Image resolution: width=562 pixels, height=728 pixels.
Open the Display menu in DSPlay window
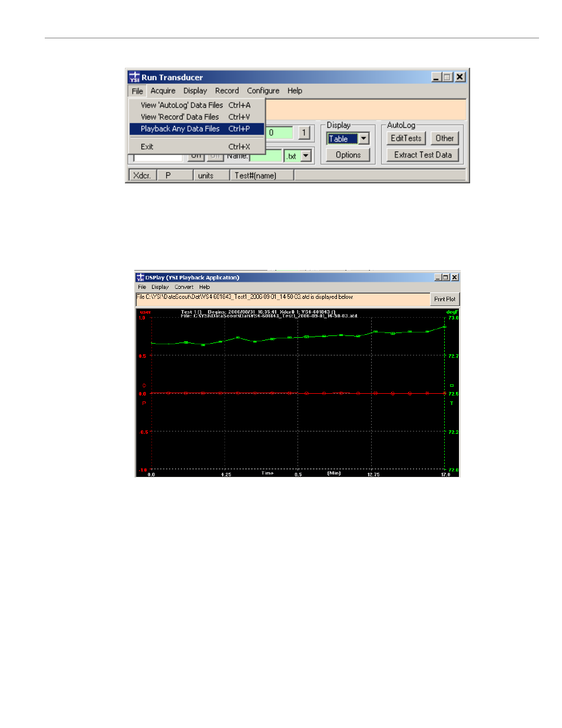[160, 287]
